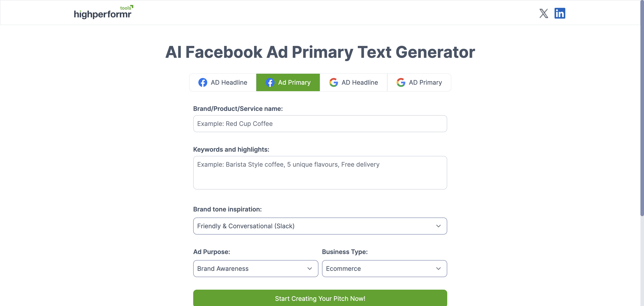Click the Facebook icon on Ad Primary tab
644x306 pixels.
pyautogui.click(x=270, y=82)
